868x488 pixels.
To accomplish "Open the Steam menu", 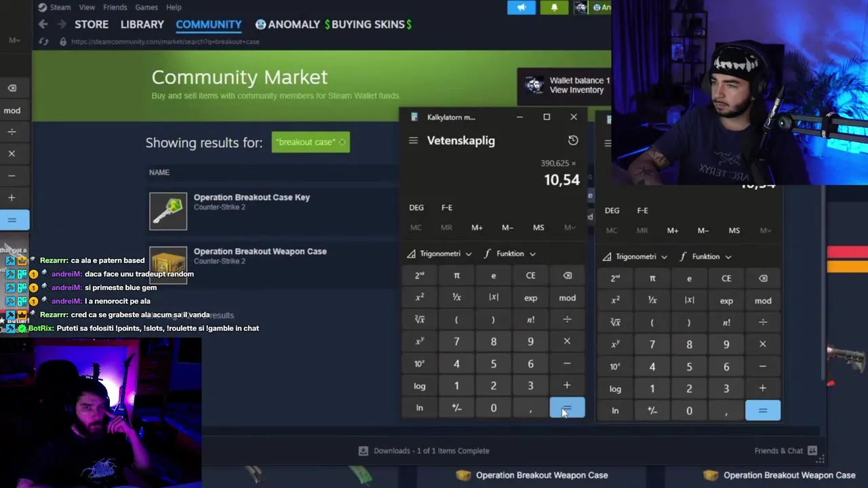I will tap(54, 7).
